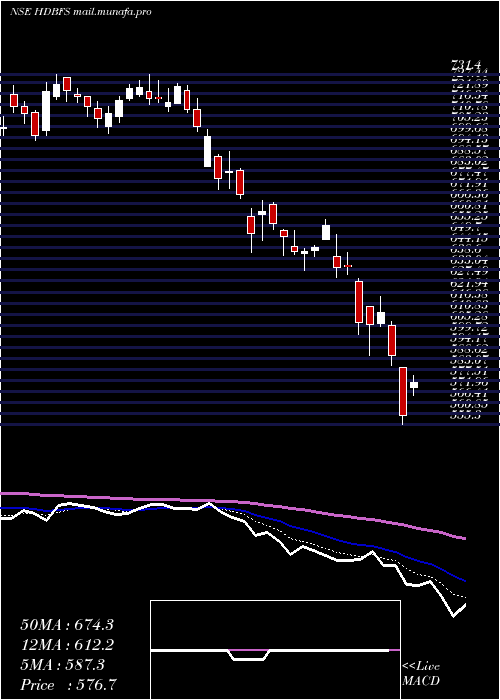The height and width of the screenshot is (700, 500).
Task: Click inside the MACD indicator box
Action: 275,650
